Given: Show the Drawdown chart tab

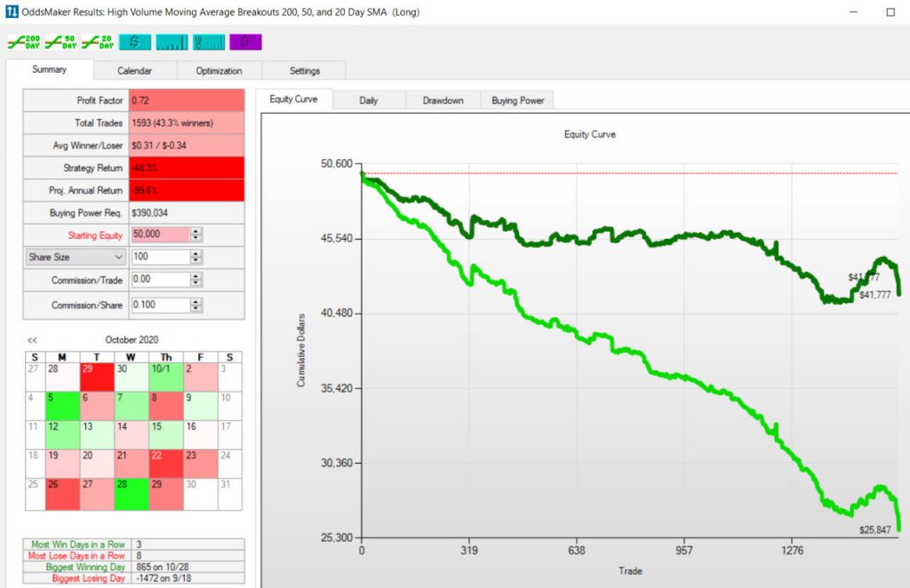Looking at the screenshot, I should click(443, 100).
